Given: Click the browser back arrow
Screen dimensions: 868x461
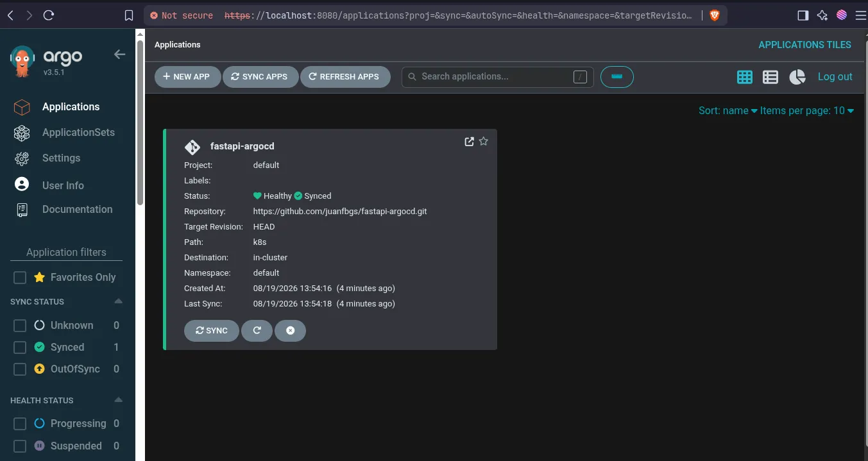Looking at the screenshot, I should tap(10, 15).
